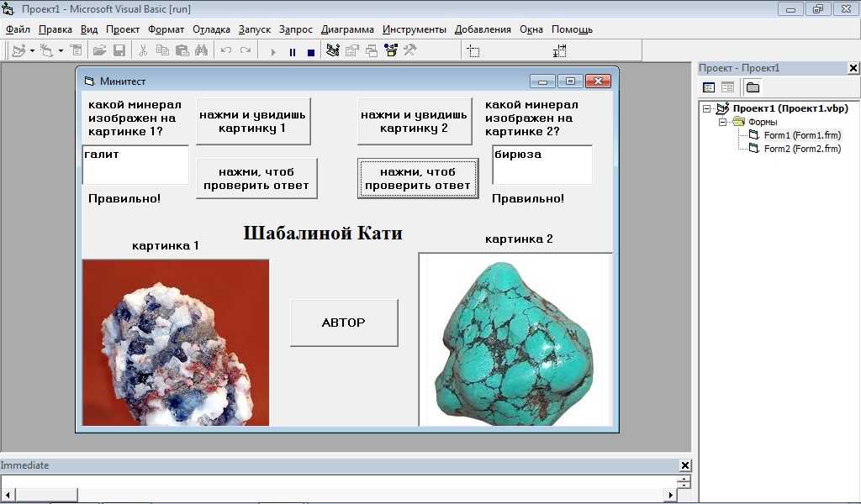Screen dimensions: 861x504
Task: Open Find with the binoculars icon
Action: coord(202,51)
